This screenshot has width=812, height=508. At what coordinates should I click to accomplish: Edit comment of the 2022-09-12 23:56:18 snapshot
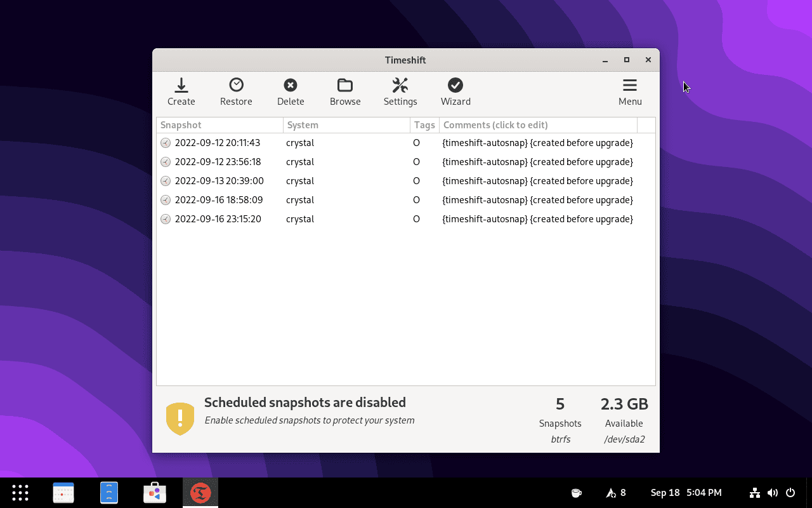[x=537, y=162]
